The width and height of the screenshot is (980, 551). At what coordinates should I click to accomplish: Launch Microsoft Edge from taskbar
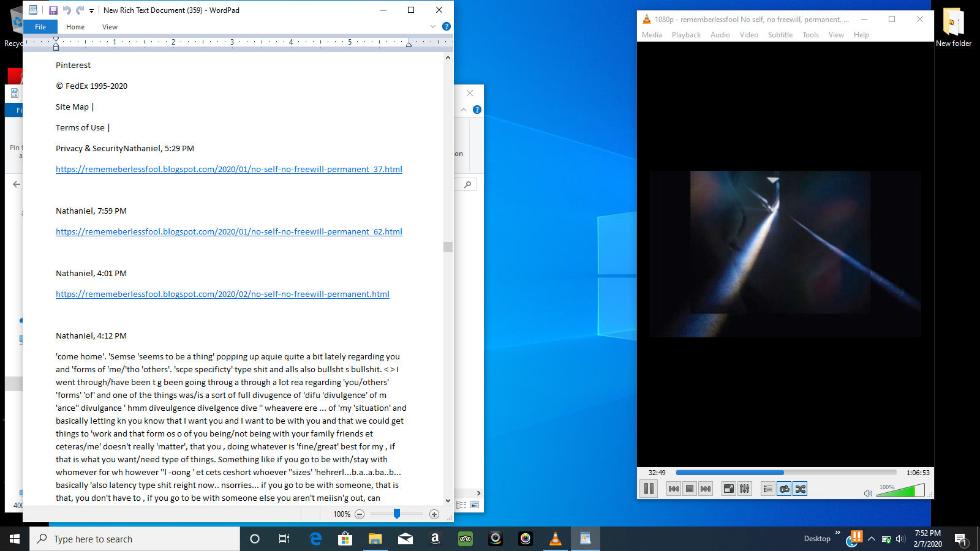pyautogui.click(x=315, y=539)
